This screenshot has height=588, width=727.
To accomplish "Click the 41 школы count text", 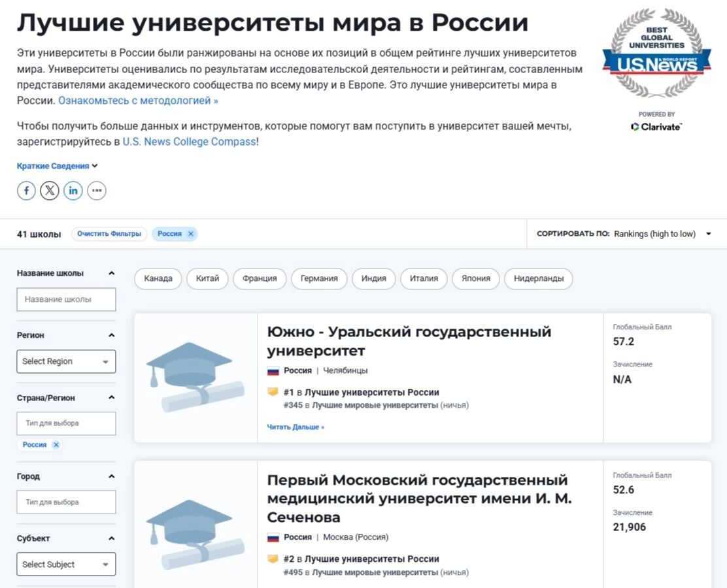I will [x=39, y=235].
